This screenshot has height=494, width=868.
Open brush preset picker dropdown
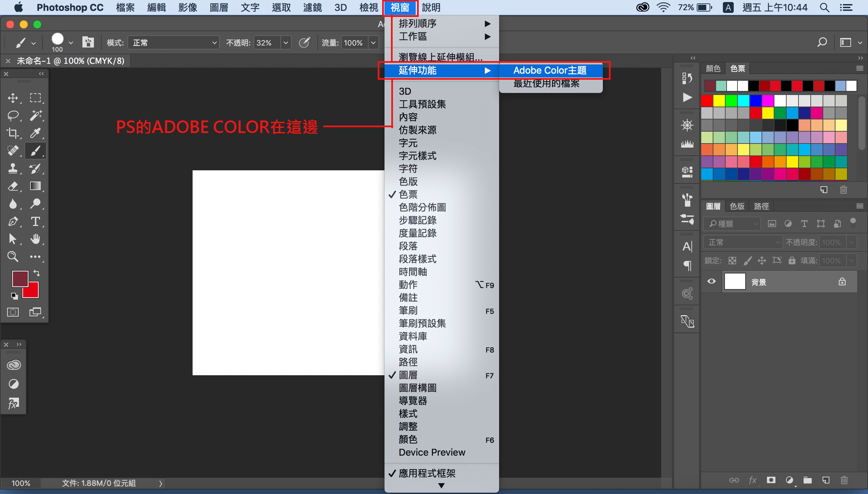(x=71, y=43)
